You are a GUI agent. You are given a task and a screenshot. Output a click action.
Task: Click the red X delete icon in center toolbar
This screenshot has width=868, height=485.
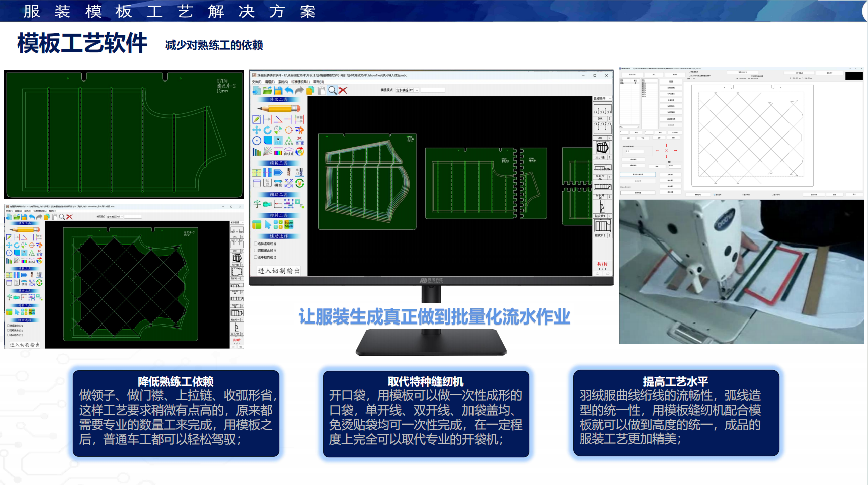343,91
